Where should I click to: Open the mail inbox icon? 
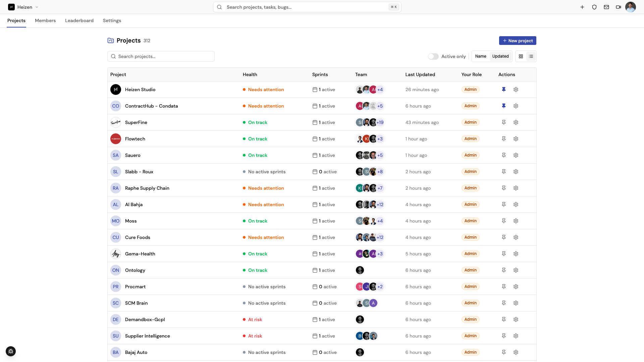(606, 7)
